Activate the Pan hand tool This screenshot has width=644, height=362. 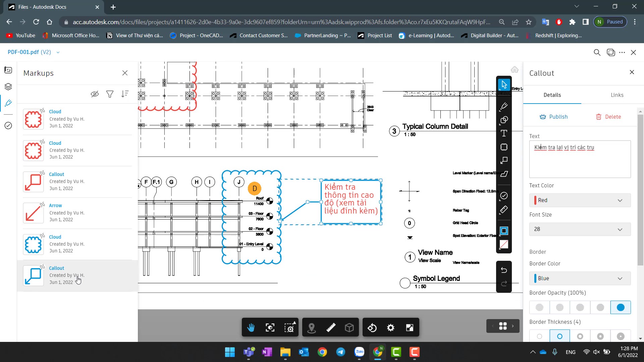coord(251,327)
